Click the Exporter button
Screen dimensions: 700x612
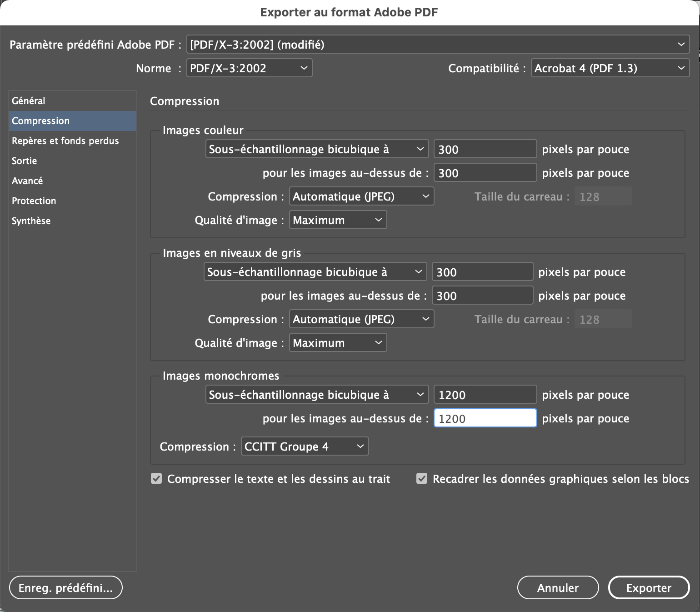(648, 588)
